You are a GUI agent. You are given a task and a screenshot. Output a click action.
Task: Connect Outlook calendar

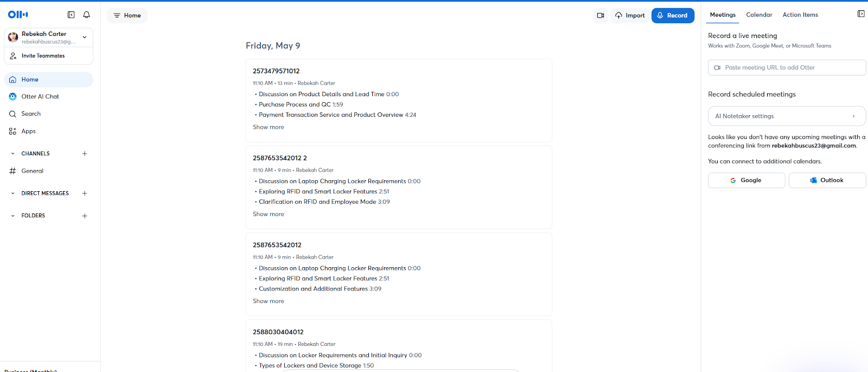pyautogui.click(x=827, y=180)
